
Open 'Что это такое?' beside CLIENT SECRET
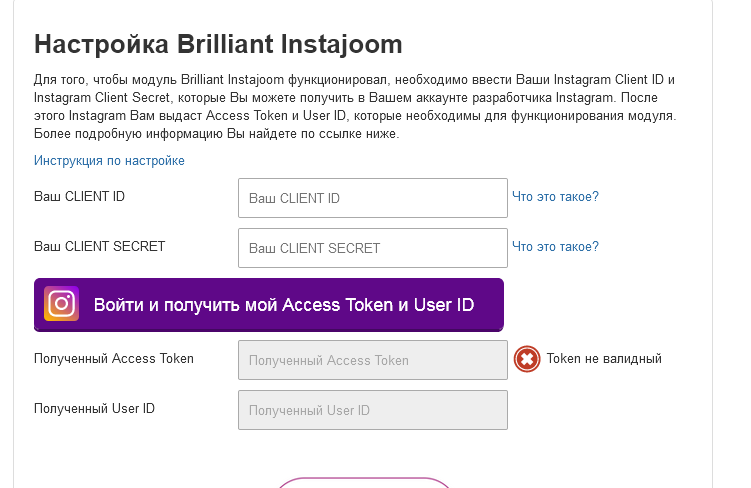pyautogui.click(x=555, y=247)
